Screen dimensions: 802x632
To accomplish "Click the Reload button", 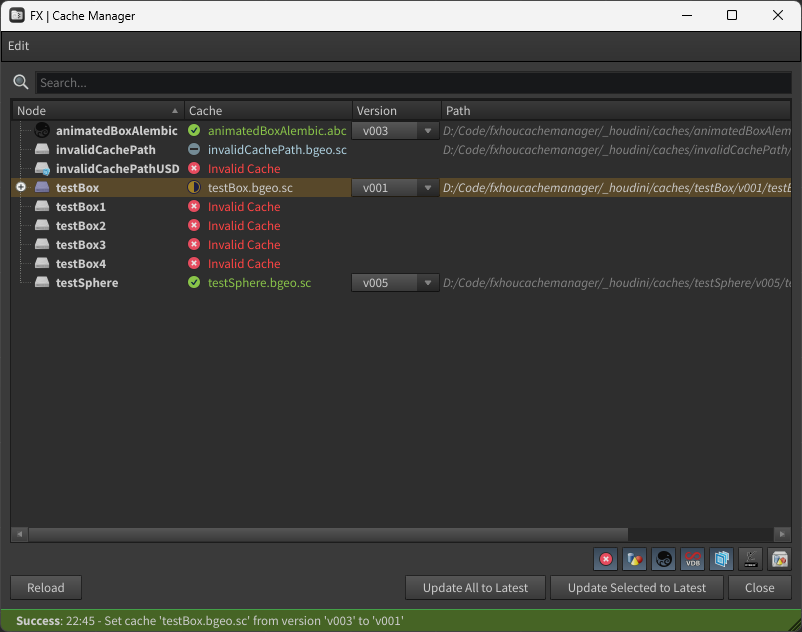I will pyautogui.click(x=46, y=588).
